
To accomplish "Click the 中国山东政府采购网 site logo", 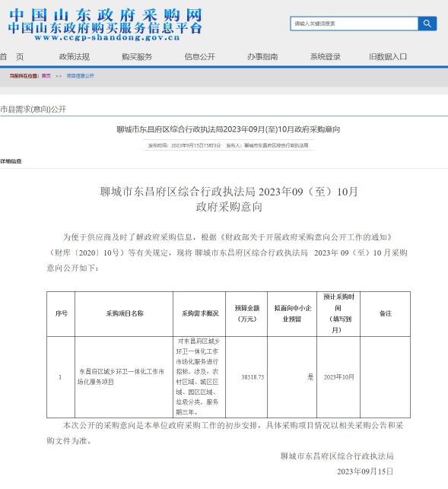I will pyautogui.click(x=106, y=15).
